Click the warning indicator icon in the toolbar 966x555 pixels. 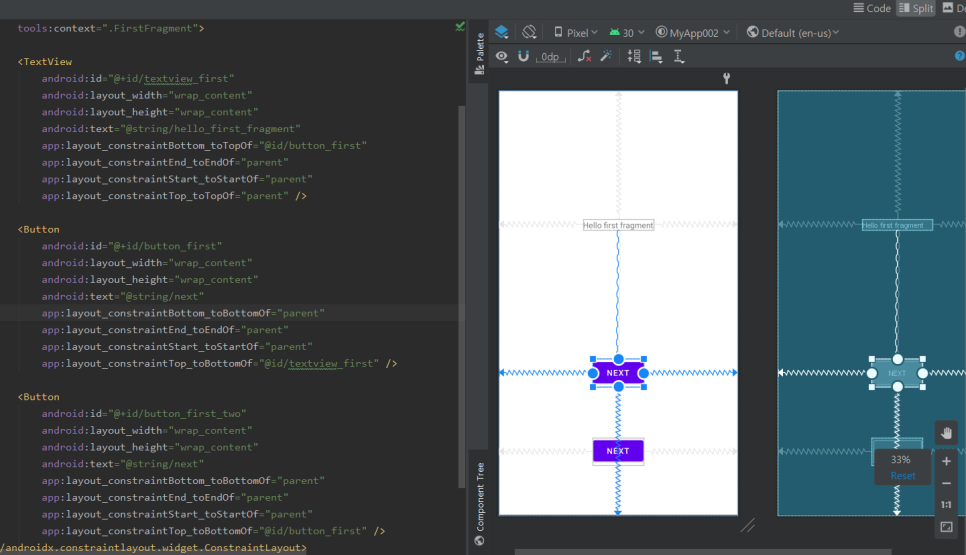pyautogui.click(x=959, y=32)
